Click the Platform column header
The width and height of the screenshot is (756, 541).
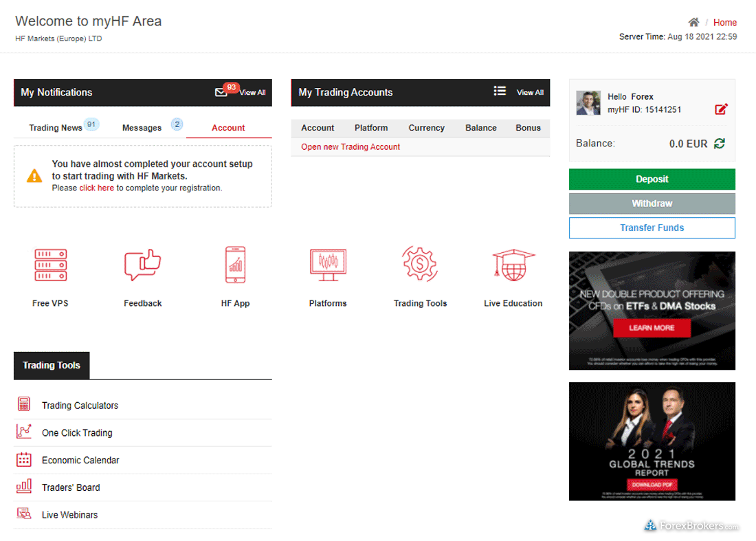[371, 128]
